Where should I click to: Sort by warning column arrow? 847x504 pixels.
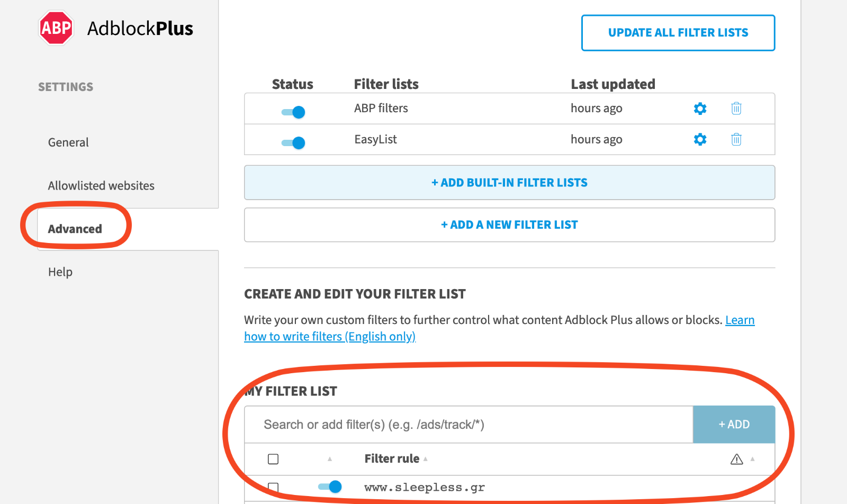click(752, 459)
